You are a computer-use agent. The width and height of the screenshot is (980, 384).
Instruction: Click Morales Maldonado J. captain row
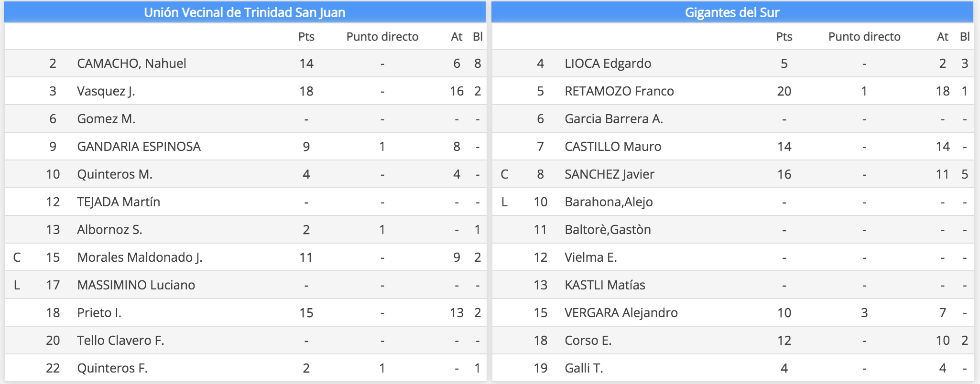pos(245,257)
